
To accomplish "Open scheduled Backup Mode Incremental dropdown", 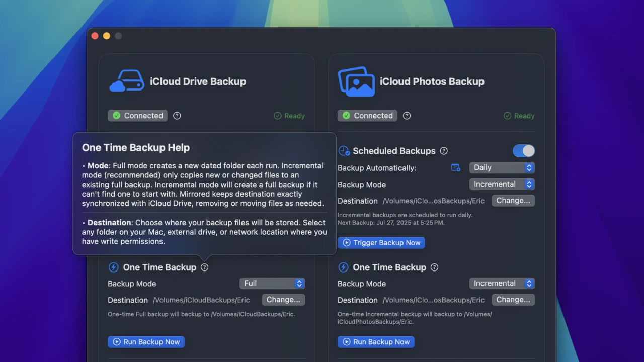I will (502, 184).
